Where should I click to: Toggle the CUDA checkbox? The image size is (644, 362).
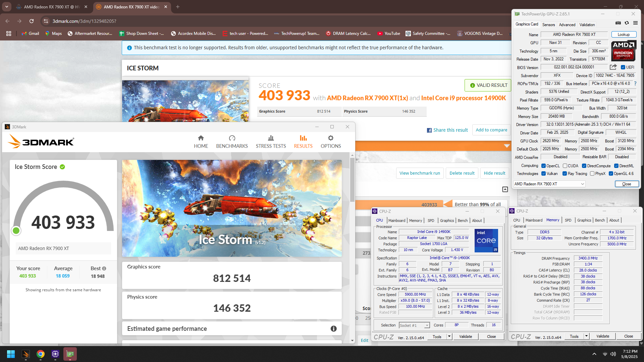pyautogui.click(x=565, y=166)
